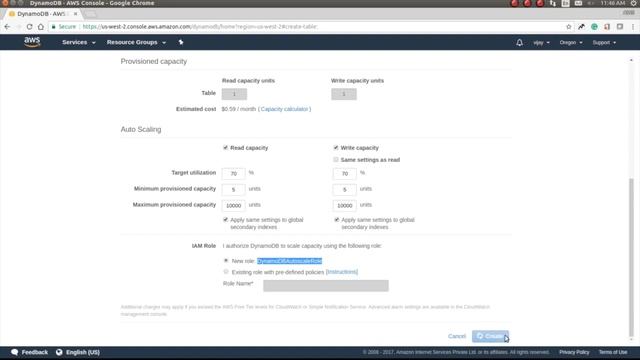Click the AWS logo home icon

[32, 42]
